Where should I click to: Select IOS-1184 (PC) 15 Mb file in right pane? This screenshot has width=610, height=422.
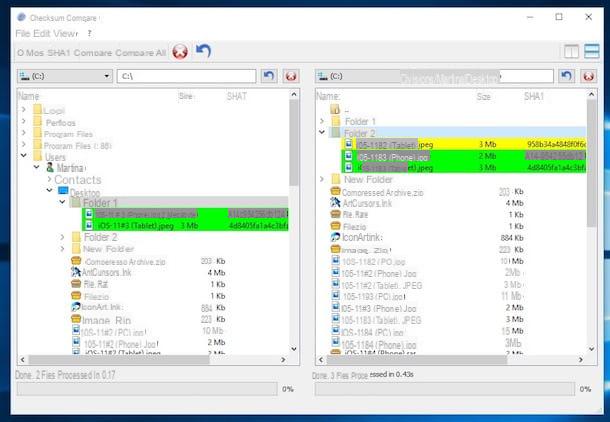coord(372,332)
